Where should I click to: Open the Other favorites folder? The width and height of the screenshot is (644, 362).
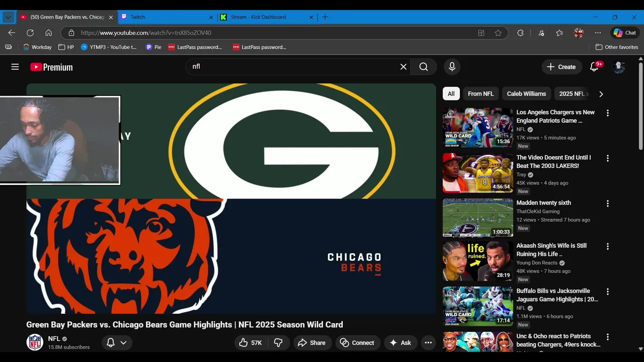click(617, 47)
